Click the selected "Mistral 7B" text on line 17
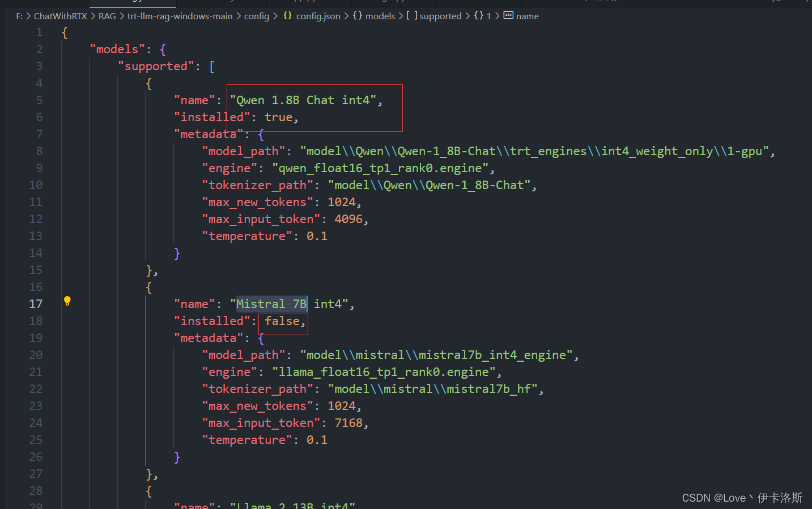The height and width of the screenshot is (509, 812). point(271,304)
